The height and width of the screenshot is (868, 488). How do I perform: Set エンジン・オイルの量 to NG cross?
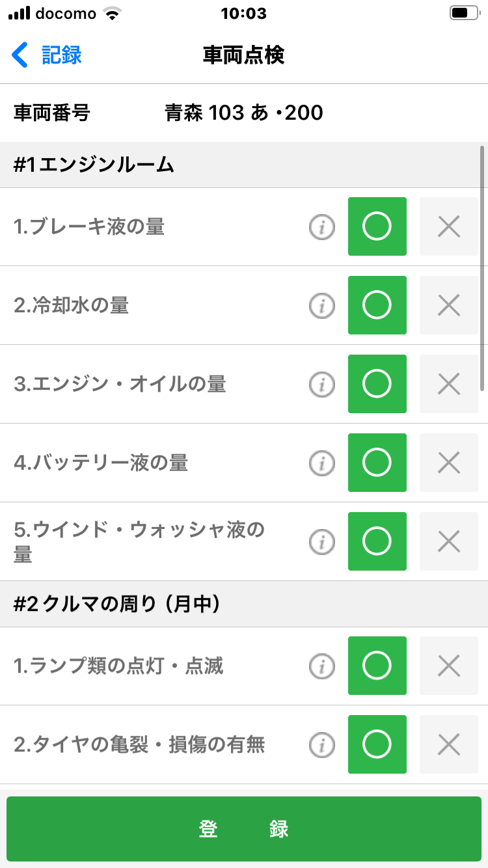click(449, 384)
